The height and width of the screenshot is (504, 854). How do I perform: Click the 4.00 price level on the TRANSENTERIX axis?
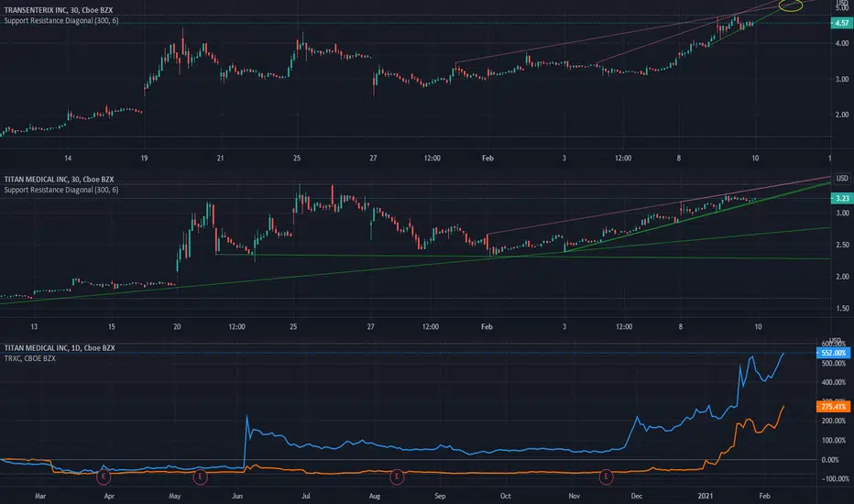[841, 44]
